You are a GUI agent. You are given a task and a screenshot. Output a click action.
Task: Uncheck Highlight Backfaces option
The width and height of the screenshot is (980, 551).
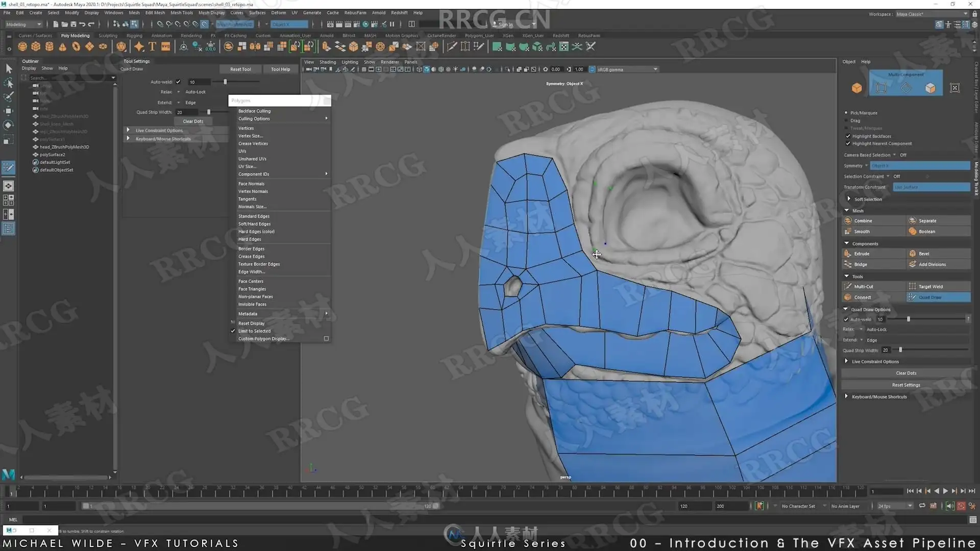(x=848, y=136)
